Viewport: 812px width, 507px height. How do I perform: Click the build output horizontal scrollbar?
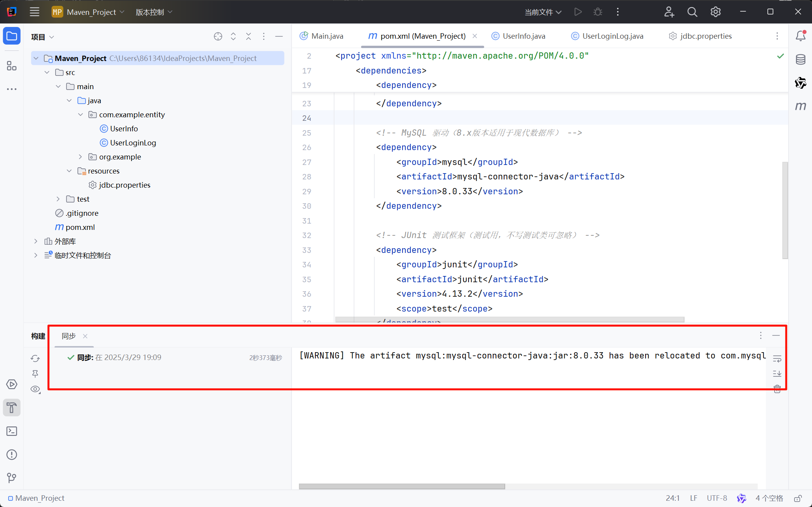[x=402, y=486]
